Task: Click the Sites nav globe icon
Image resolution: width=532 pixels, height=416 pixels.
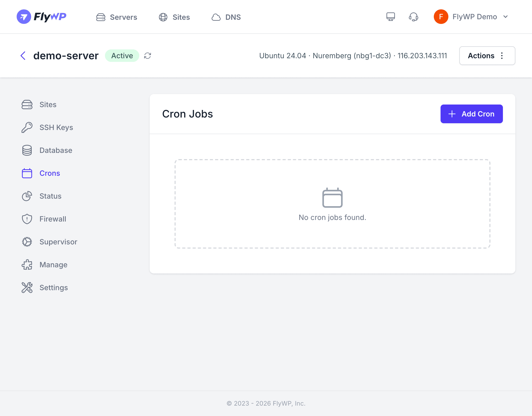Action: pos(163,17)
